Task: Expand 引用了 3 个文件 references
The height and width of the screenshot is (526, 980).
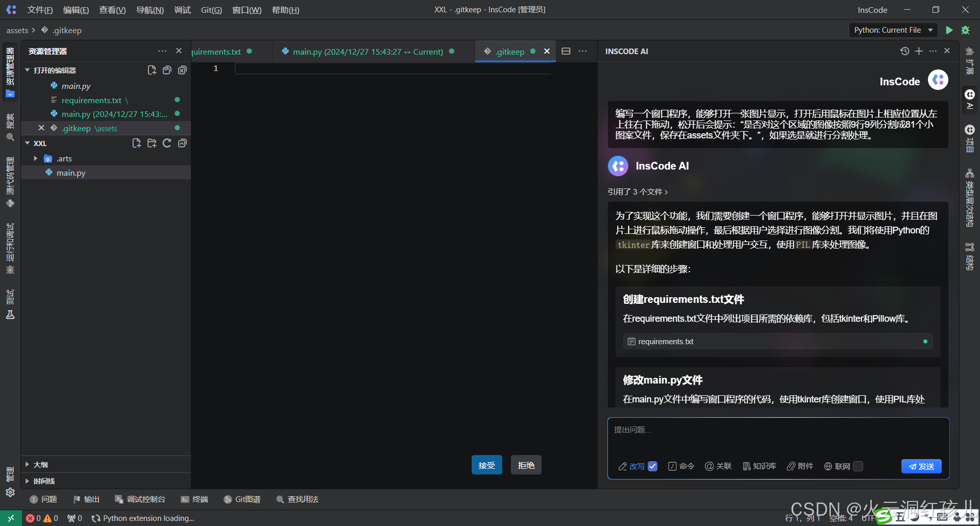Action: click(638, 192)
